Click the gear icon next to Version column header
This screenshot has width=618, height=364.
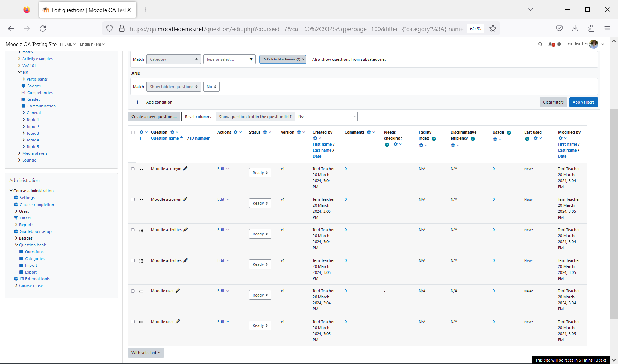pyautogui.click(x=299, y=132)
